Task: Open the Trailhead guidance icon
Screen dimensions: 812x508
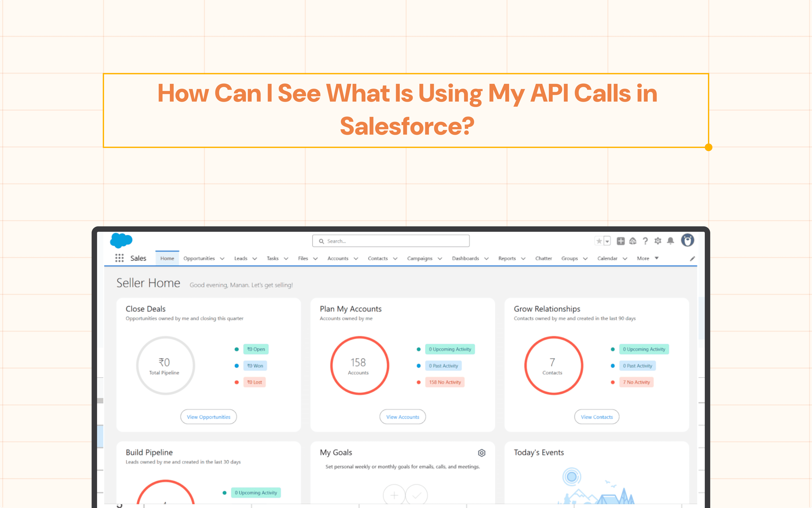Action: click(x=633, y=241)
